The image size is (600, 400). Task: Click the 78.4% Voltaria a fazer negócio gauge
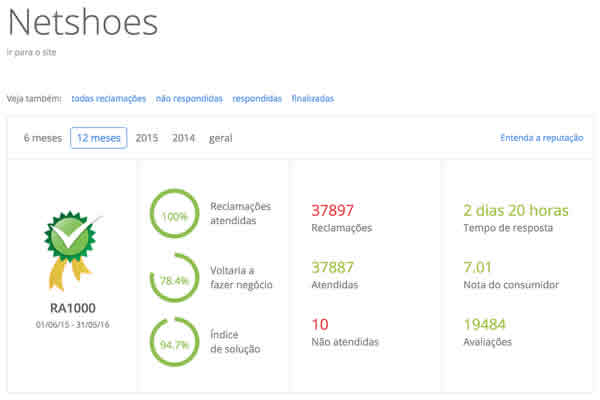point(174,280)
